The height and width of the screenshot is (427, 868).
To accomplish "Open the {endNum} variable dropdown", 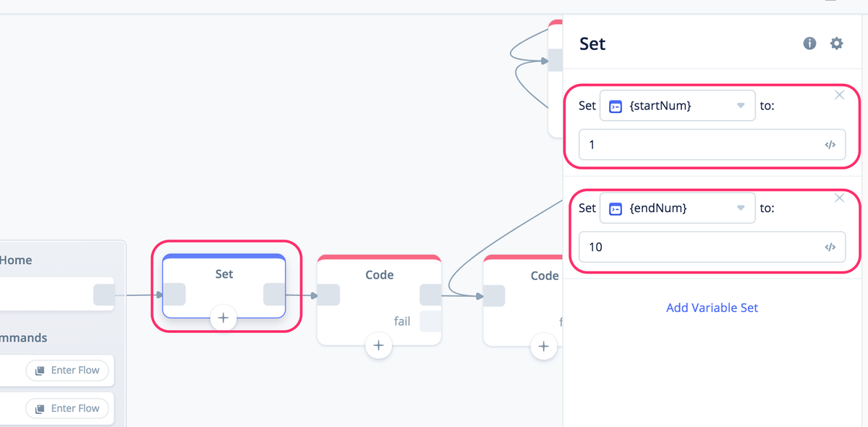I will [x=678, y=208].
